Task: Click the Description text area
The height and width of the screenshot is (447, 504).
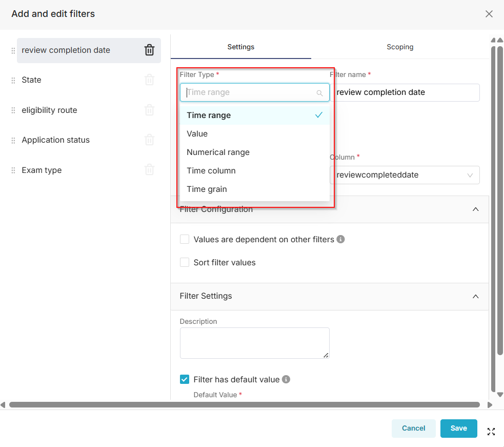Action: pos(254,343)
